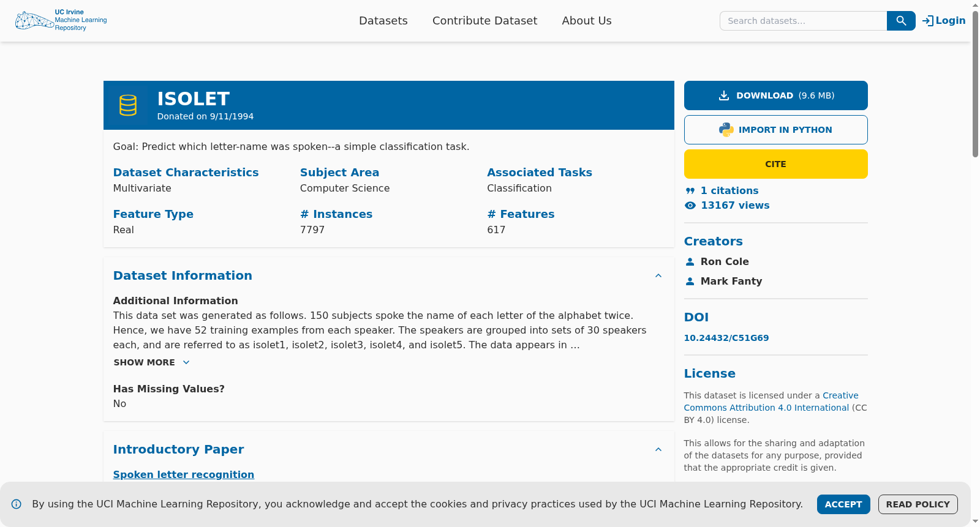980x527 pixels.
Task: Click the quotation mark citations icon
Action: (690, 191)
